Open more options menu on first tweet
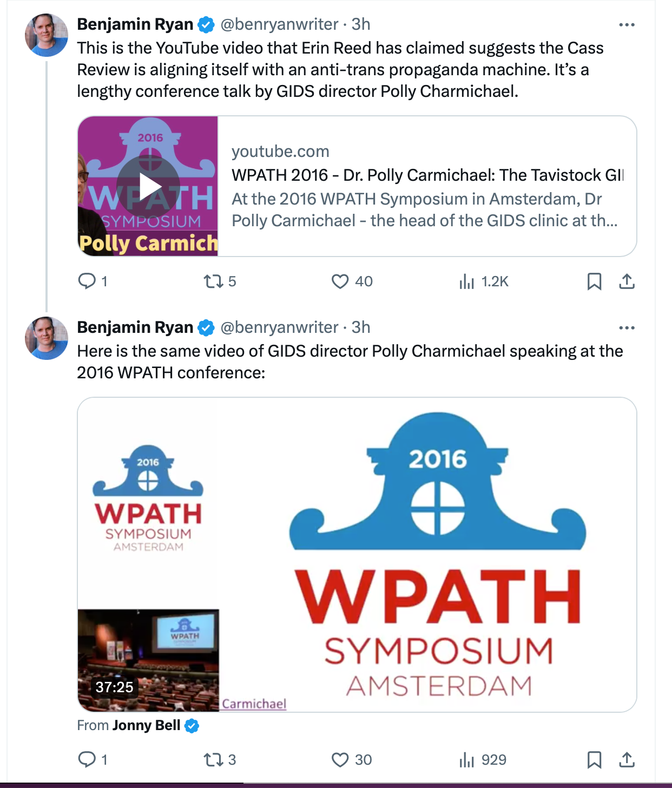 627,24
